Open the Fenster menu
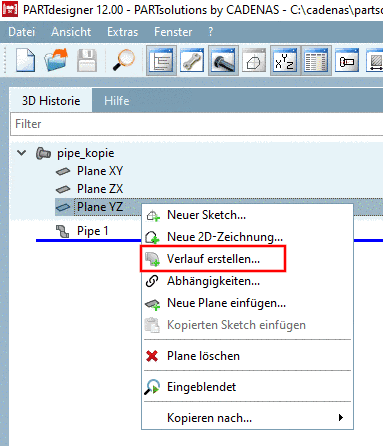The height and width of the screenshot is (446, 383). click(x=173, y=32)
